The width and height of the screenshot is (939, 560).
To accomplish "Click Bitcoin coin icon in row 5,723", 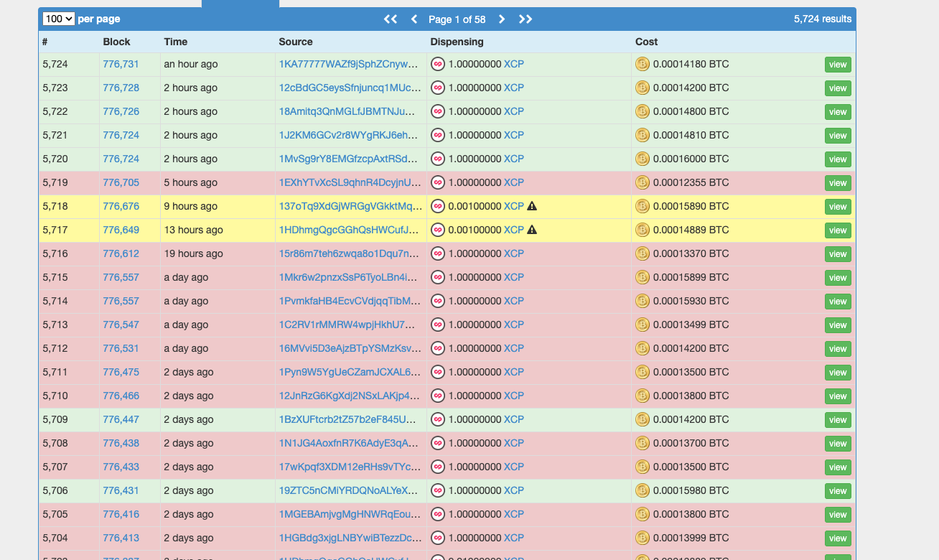I will point(643,88).
